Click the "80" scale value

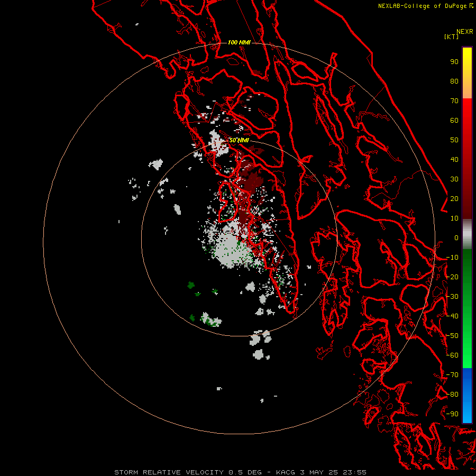[x=454, y=81]
